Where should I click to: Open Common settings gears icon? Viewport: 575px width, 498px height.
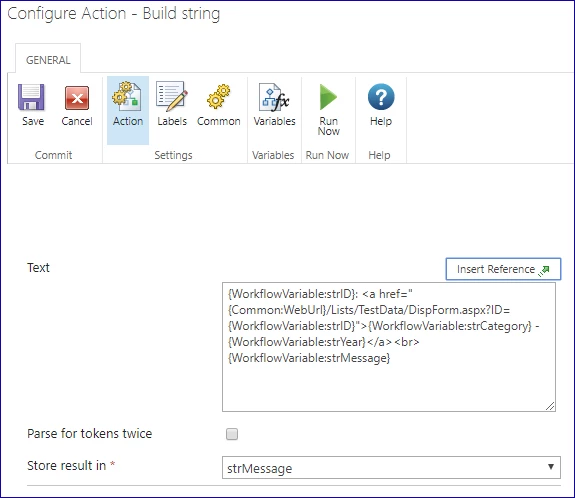(219, 97)
